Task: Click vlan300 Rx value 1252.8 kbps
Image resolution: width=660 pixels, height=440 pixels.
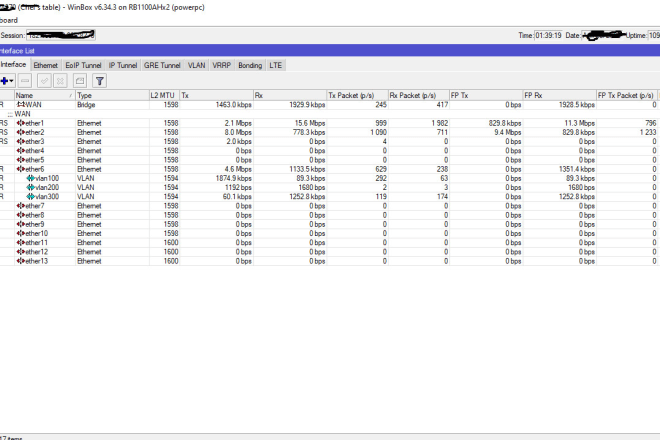Action: tap(307, 197)
